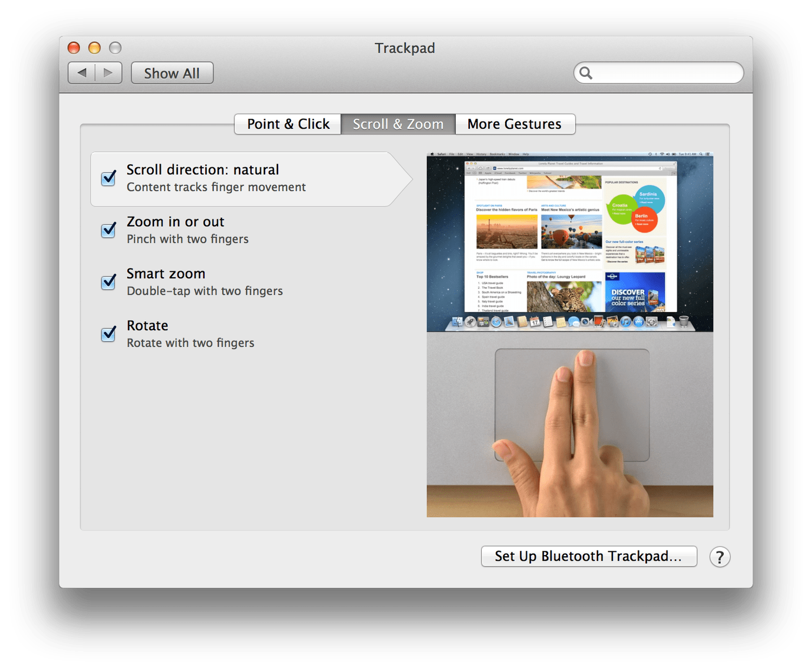Image resolution: width=812 pixels, height=670 pixels.
Task: Click 'Content tracks finger movement' description
Action: [x=216, y=187]
